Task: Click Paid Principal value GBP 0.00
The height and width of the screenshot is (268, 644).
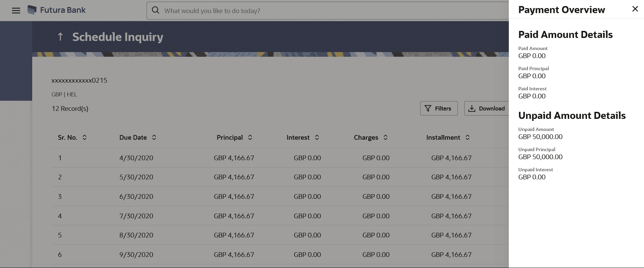Action: coord(532,76)
